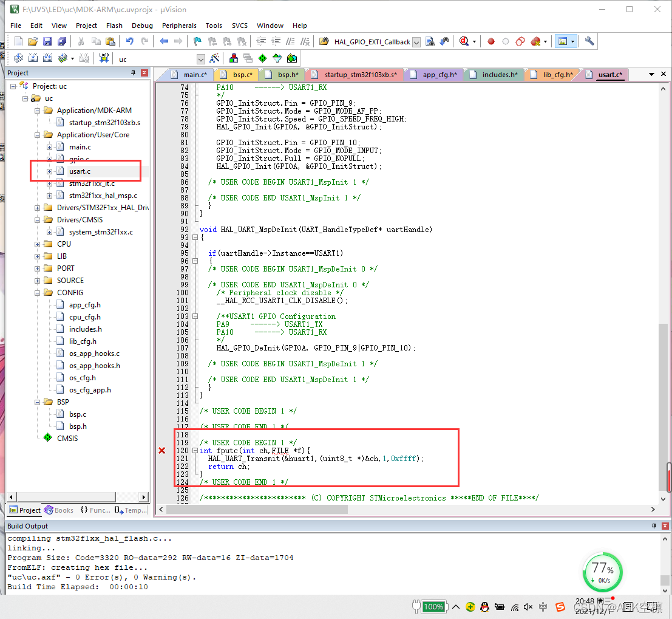This screenshot has width=672, height=619.
Task: Disable all breakpoints icon
Action: click(520, 41)
